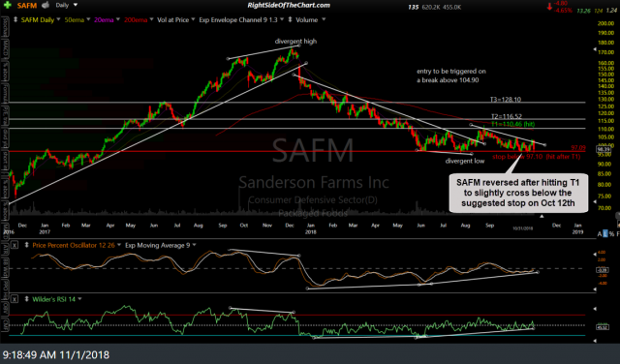This screenshot has height=364, width=620.
Task: Open the 50ema indicator dropdown
Action: pyautogui.click(x=88, y=19)
